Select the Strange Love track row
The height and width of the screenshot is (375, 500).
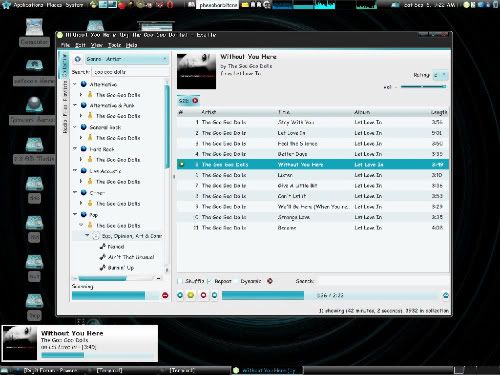[x=313, y=217]
